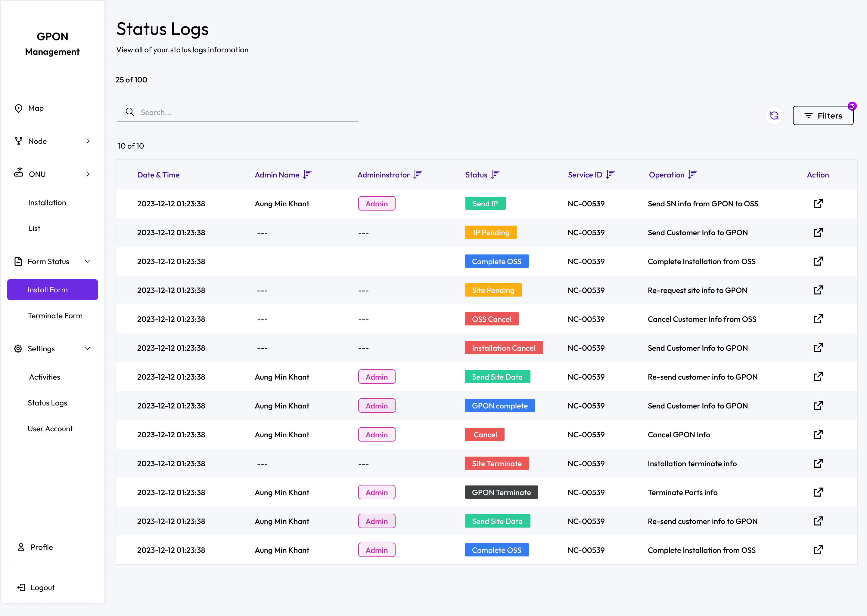This screenshot has height=616, width=867.
Task: Collapse the Form Status section
Action: point(87,261)
